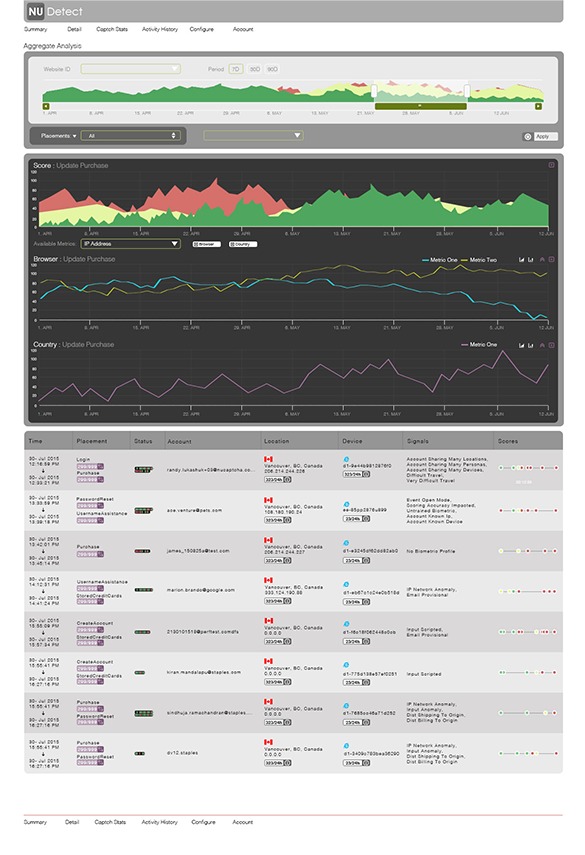Screen dimensions: 585x855
Task: Toggle Metric One legend in Country chart
Action: tap(479, 345)
